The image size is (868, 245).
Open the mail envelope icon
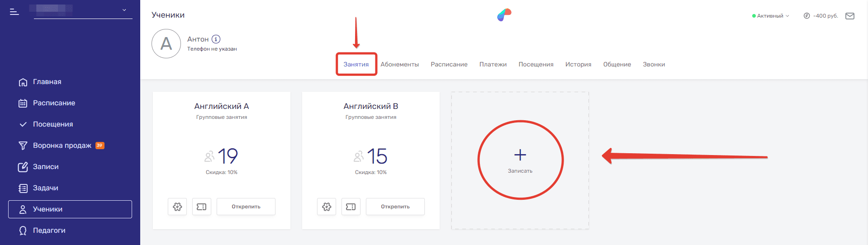coord(850,16)
